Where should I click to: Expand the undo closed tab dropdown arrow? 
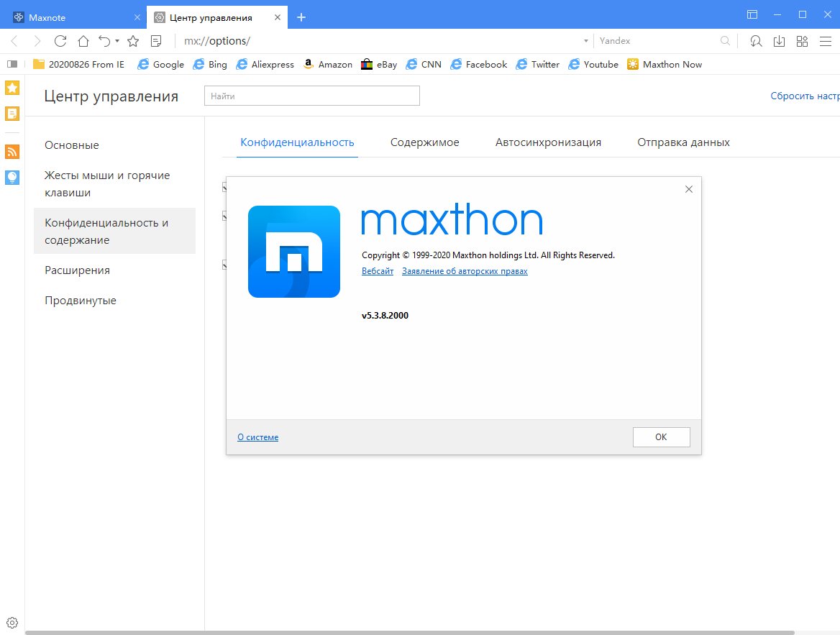pyautogui.click(x=117, y=41)
